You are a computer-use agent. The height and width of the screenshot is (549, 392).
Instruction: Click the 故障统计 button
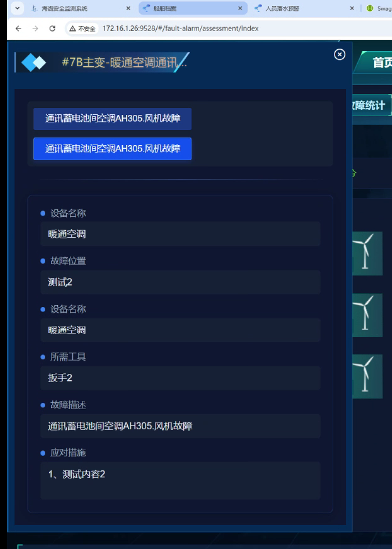(370, 105)
